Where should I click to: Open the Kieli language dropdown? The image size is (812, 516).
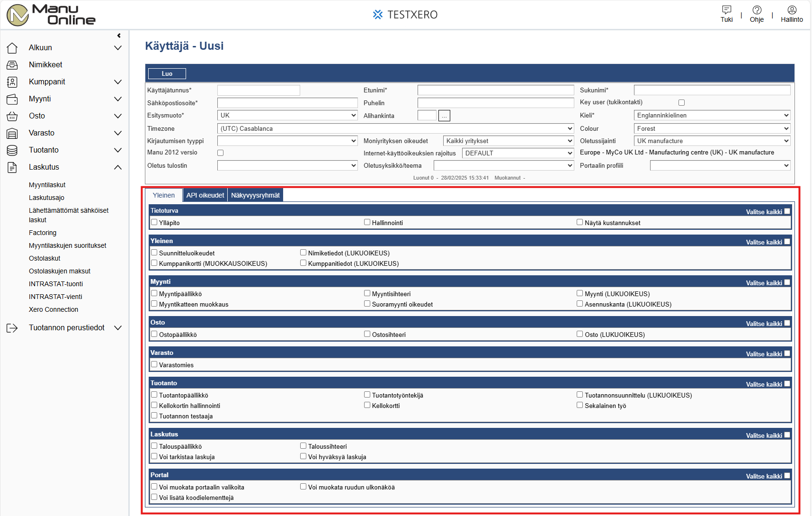point(712,115)
